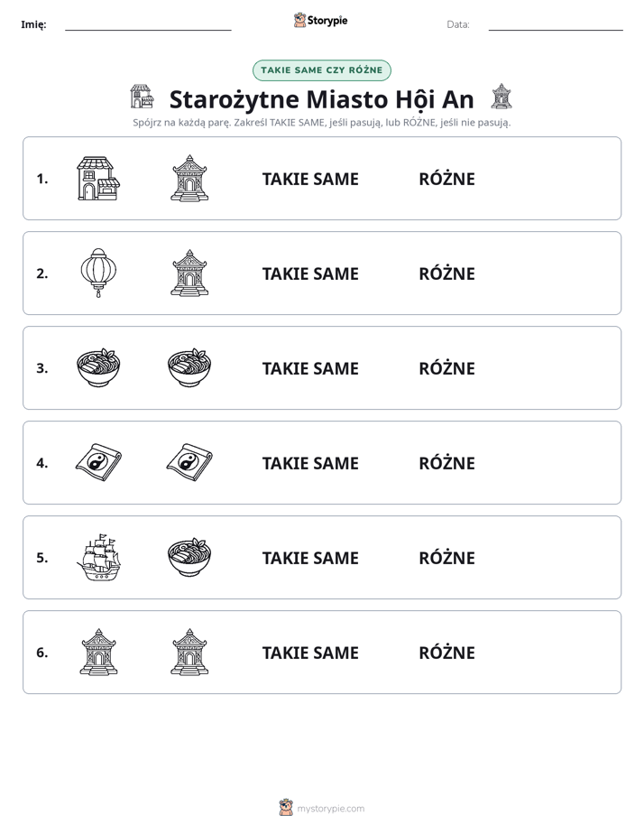The height and width of the screenshot is (834, 644).
Task: Select RÓŻNE for pair 2
Action: pyautogui.click(x=446, y=273)
